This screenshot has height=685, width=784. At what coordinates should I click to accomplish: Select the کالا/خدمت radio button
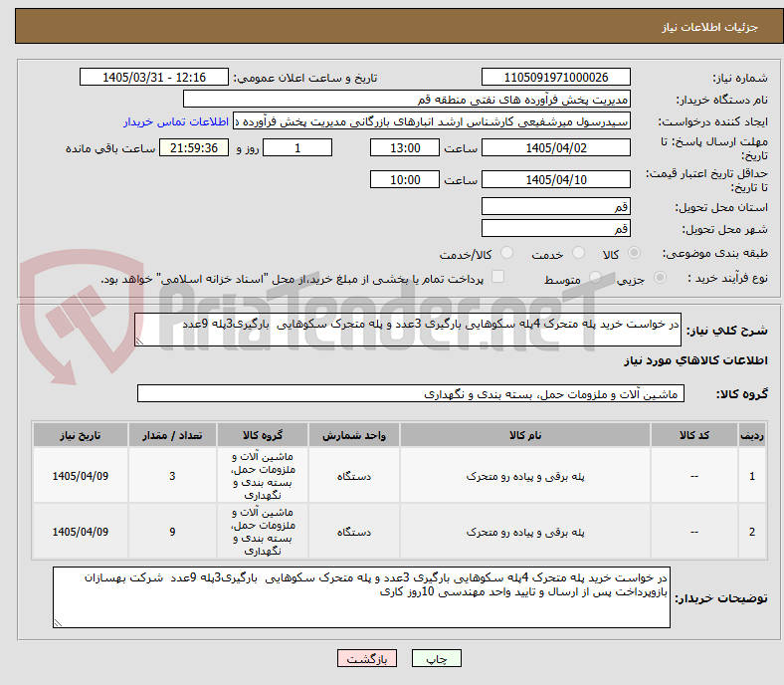coord(506,253)
